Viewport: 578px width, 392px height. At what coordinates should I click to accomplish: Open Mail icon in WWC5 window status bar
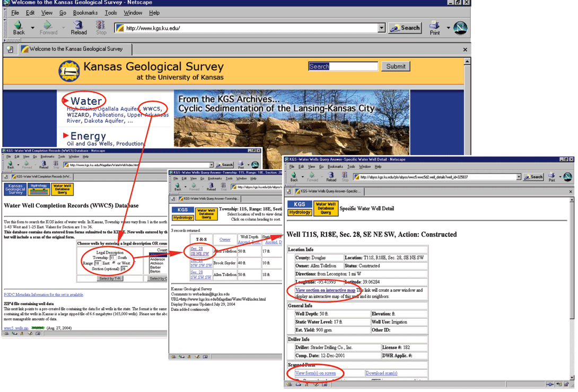[14, 334]
